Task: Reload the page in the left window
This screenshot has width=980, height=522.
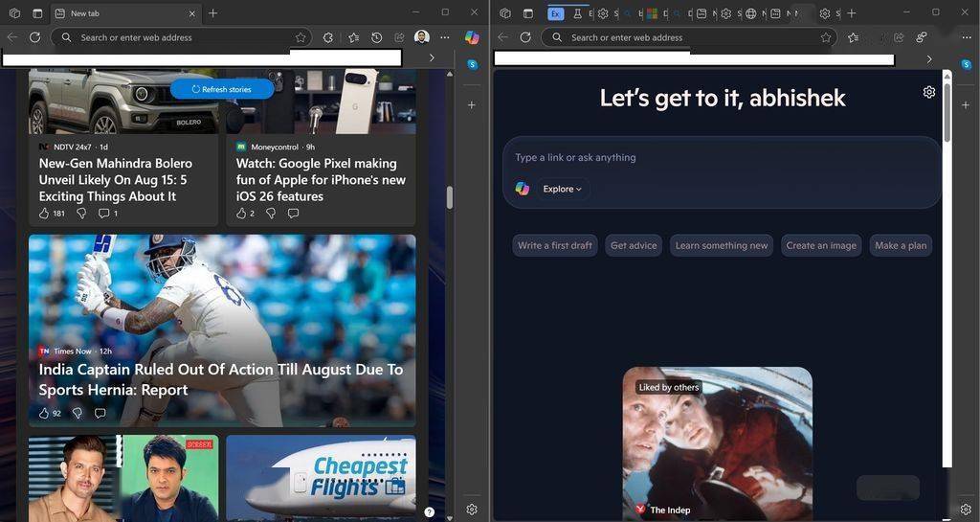Action: click(35, 37)
